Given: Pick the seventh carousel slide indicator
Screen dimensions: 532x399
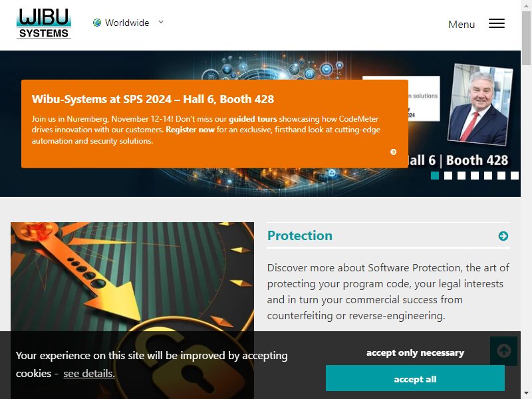Looking at the screenshot, I should [514, 176].
